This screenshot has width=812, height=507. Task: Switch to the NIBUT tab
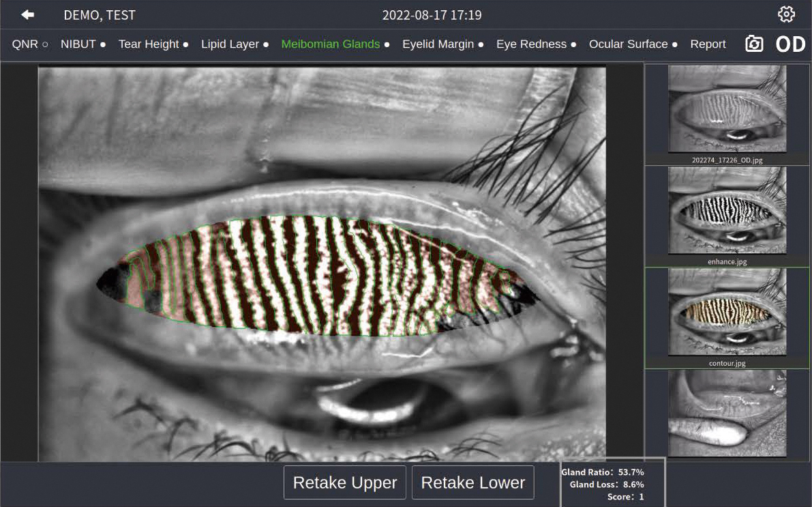[83, 44]
